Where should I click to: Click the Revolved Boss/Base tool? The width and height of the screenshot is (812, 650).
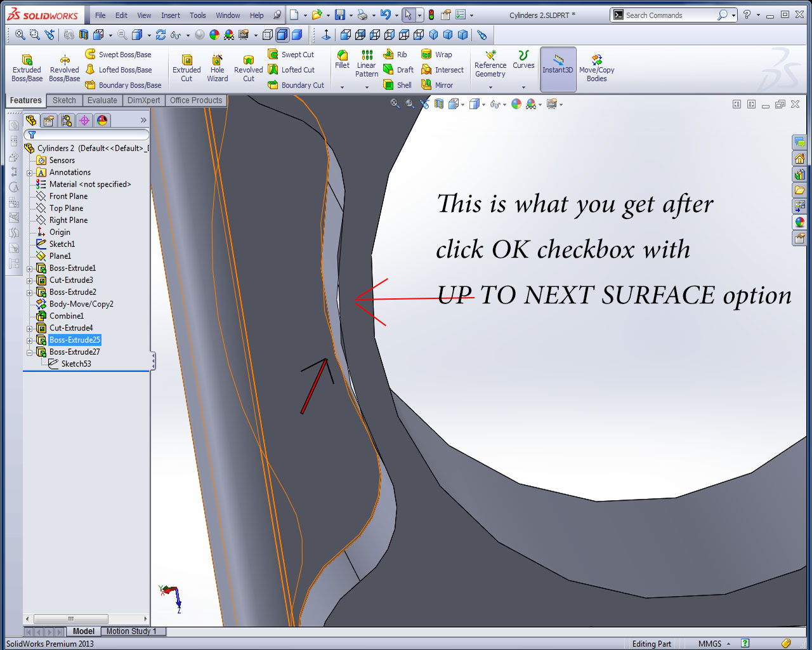tap(65, 69)
